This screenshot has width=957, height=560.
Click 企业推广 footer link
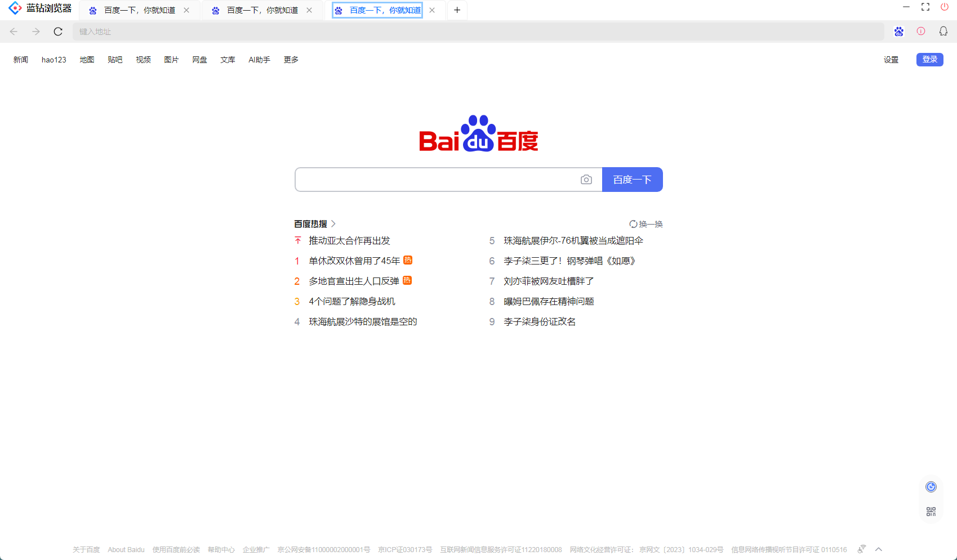click(x=256, y=550)
